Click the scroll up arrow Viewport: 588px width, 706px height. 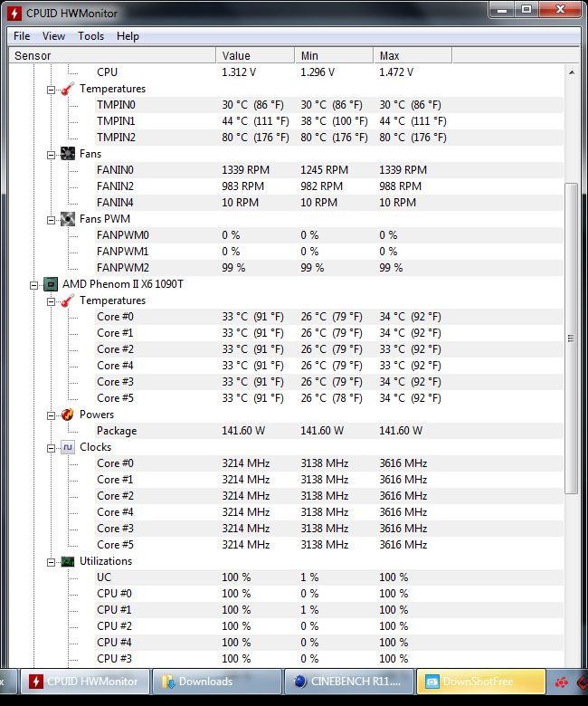[572, 72]
